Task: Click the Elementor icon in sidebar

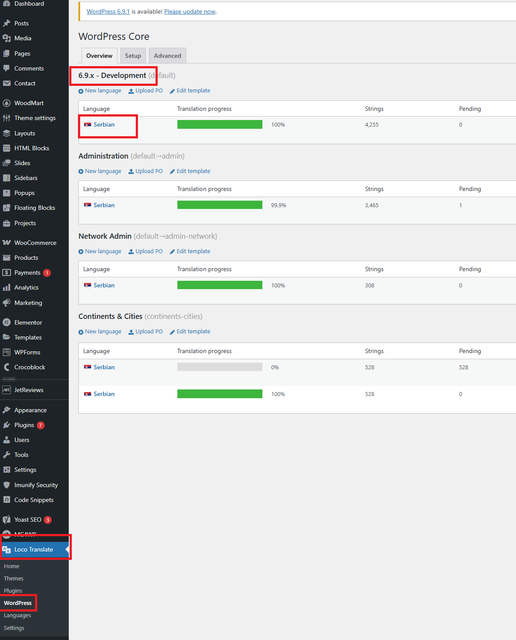Action: pyautogui.click(x=7, y=322)
